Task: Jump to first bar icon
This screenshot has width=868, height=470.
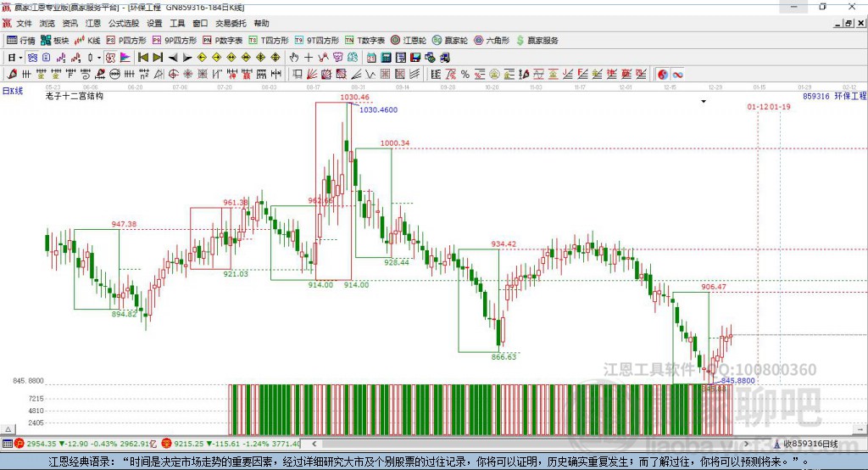Action: [142, 58]
